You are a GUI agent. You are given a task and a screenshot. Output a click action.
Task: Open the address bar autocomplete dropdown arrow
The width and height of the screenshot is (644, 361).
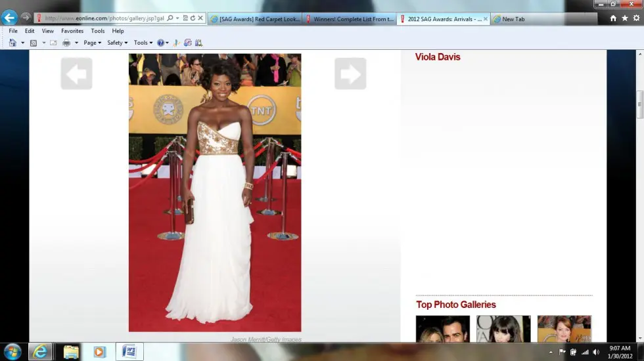(x=177, y=18)
